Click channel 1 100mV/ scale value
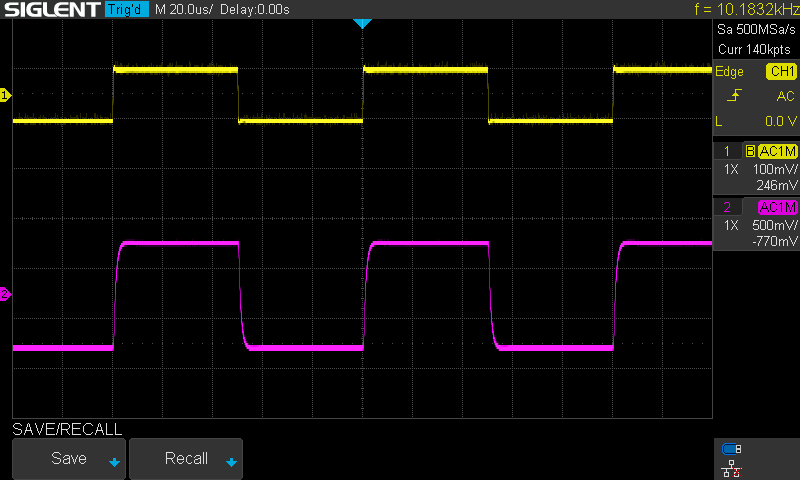Image resolution: width=800 pixels, height=480 pixels. pos(774,169)
